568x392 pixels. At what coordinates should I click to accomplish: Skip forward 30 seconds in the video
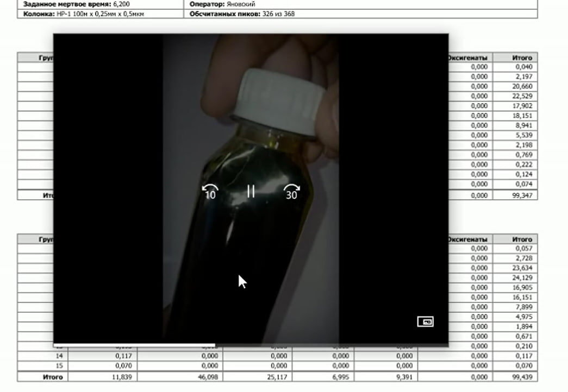click(291, 192)
